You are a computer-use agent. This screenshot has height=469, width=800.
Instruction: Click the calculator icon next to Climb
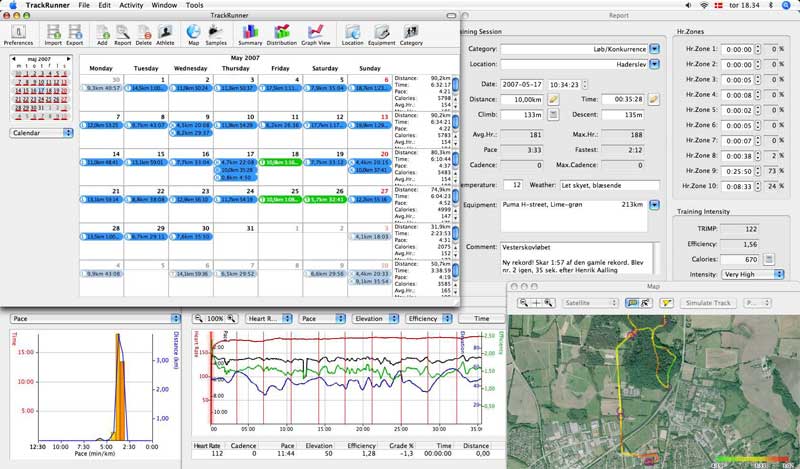(553, 115)
